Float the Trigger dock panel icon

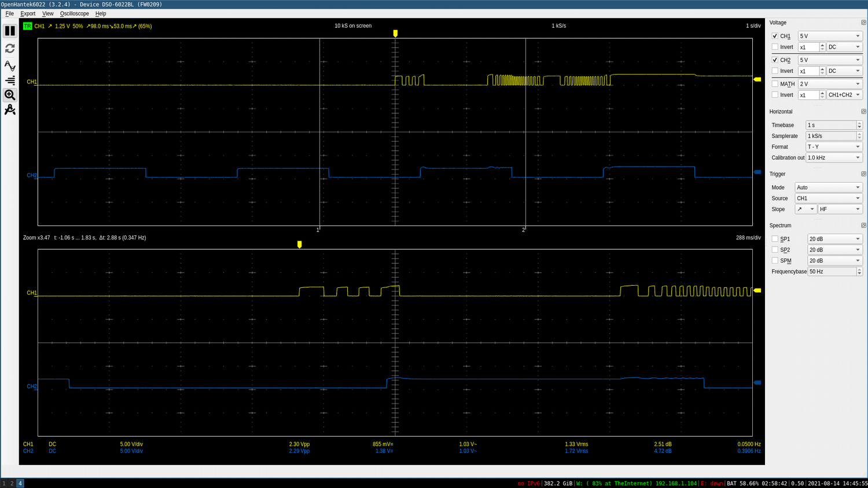tap(863, 174)
